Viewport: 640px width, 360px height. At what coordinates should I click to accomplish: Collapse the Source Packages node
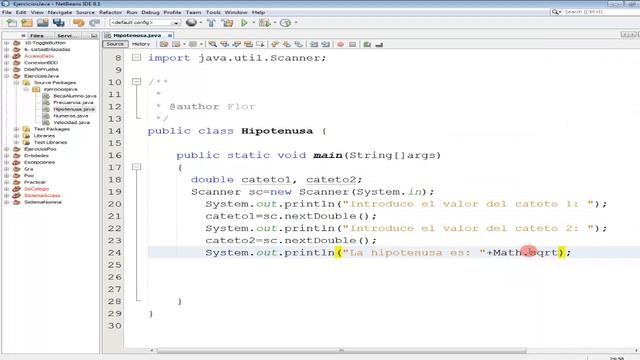click(x=16, y=82)
